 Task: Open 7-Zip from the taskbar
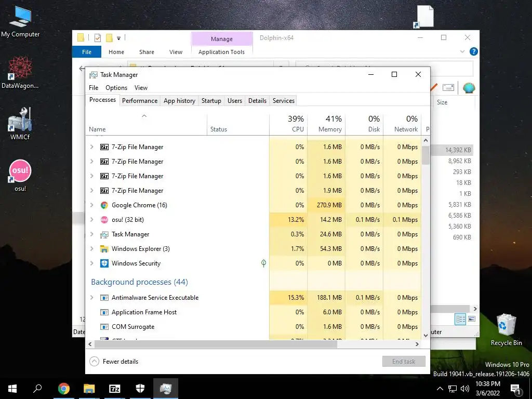point(115,389)
